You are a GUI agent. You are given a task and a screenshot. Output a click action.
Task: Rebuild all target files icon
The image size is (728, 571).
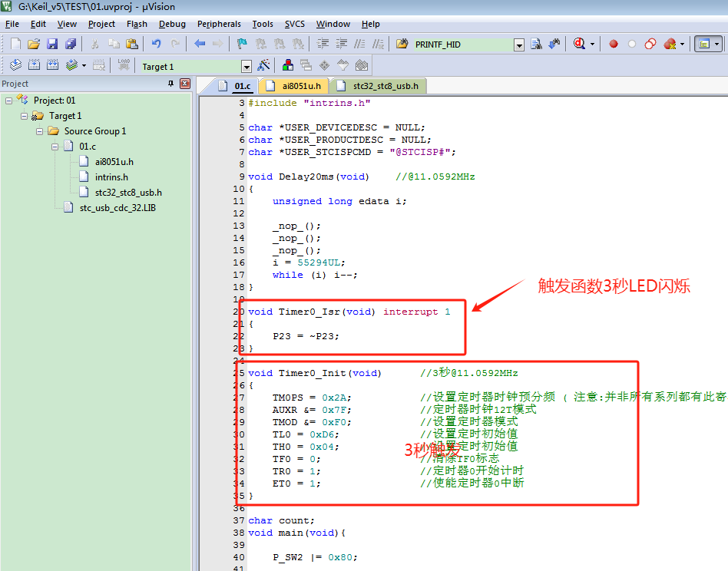(52, 65)
